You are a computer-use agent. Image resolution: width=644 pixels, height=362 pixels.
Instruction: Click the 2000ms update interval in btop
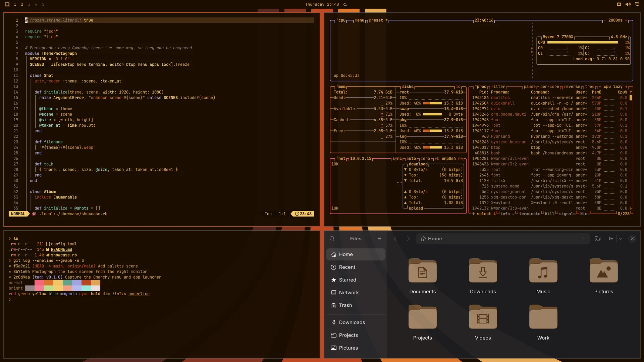click(x=615, y=20)
